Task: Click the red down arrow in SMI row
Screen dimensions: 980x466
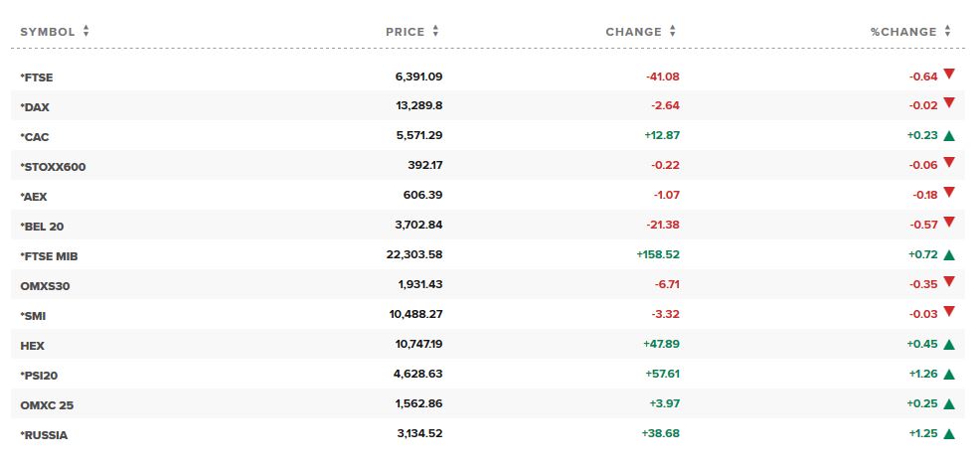Action: 949,311
